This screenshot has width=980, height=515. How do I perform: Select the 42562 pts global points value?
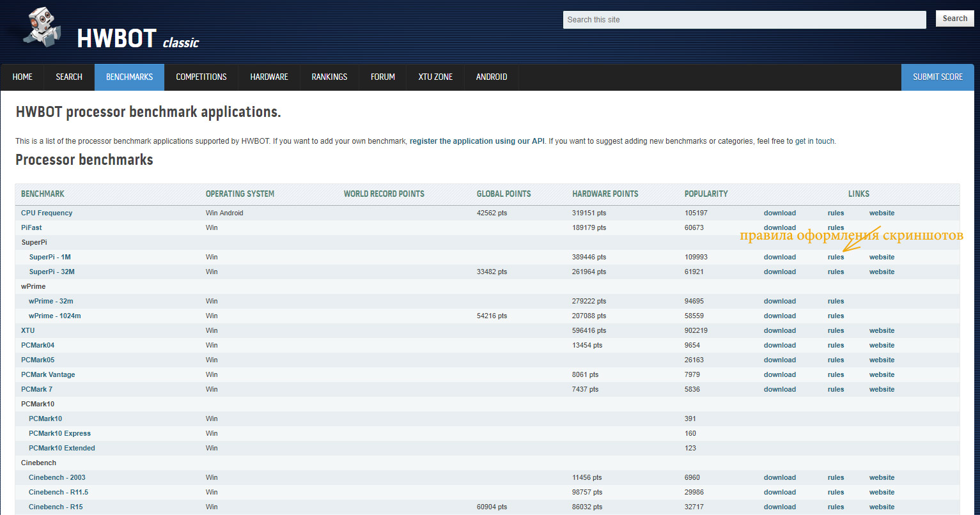click(x=492, y=213)
